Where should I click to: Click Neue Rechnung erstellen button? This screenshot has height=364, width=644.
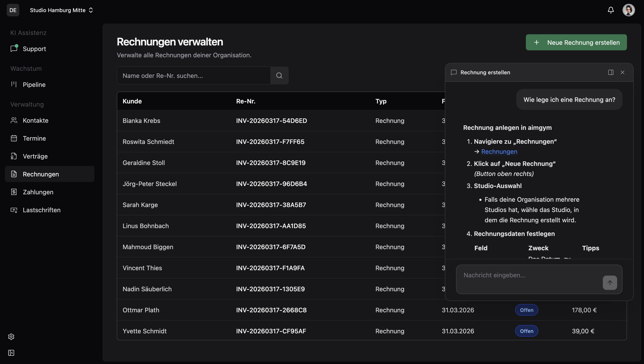tap(576, 42)
